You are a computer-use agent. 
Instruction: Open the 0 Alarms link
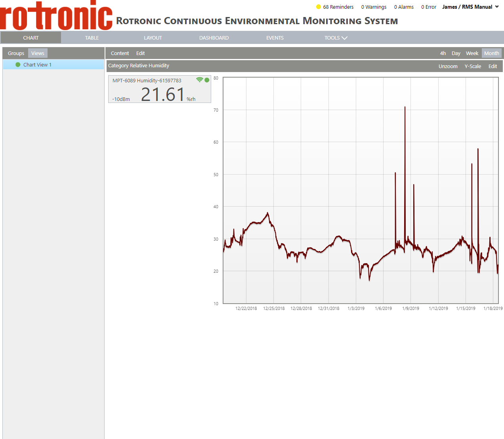click(404, 7)
